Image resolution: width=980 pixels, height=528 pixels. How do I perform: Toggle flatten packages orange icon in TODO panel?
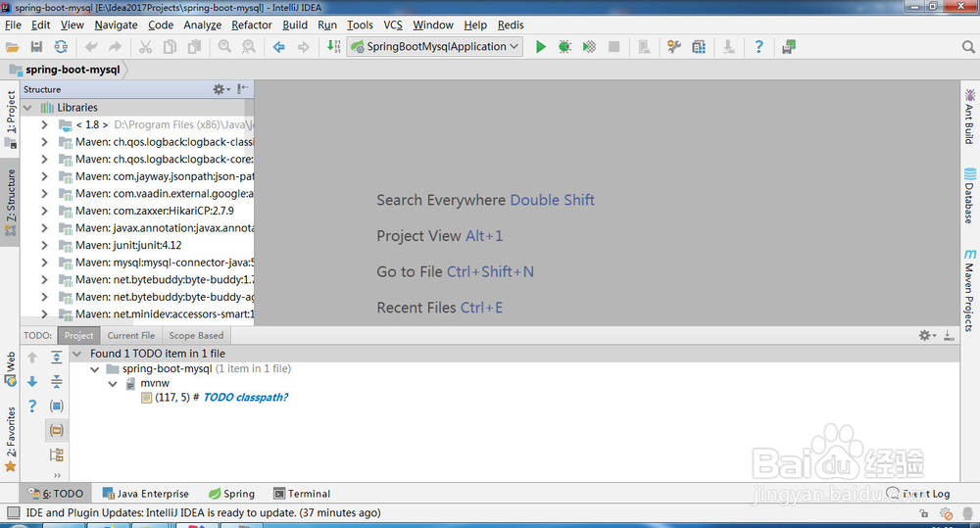(x=56, y=430)
